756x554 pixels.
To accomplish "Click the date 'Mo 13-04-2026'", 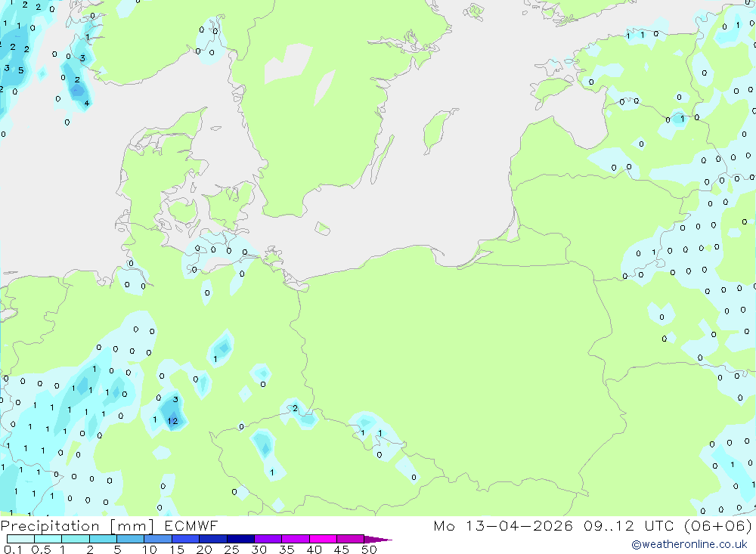I will pos(503,526).
